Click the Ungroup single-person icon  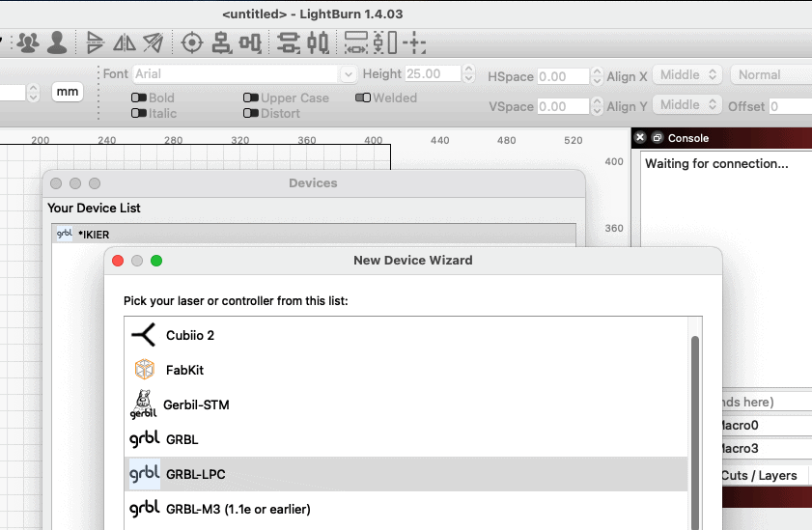pos(57,42)
